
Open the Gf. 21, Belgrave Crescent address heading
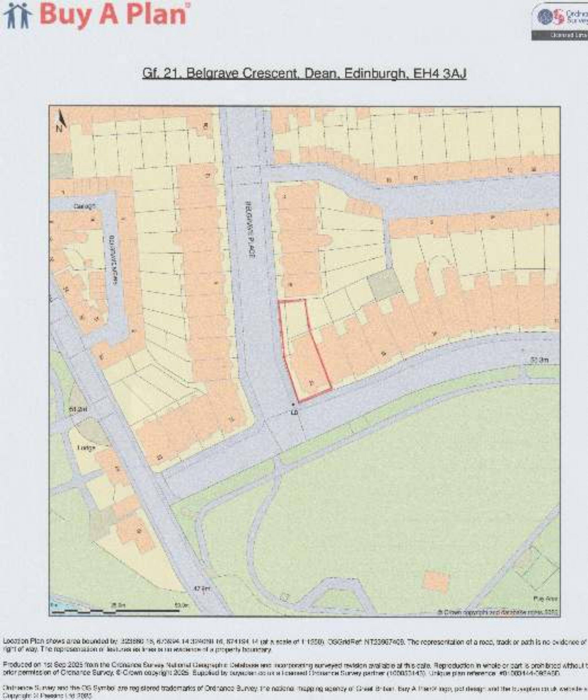click(304, 74)
